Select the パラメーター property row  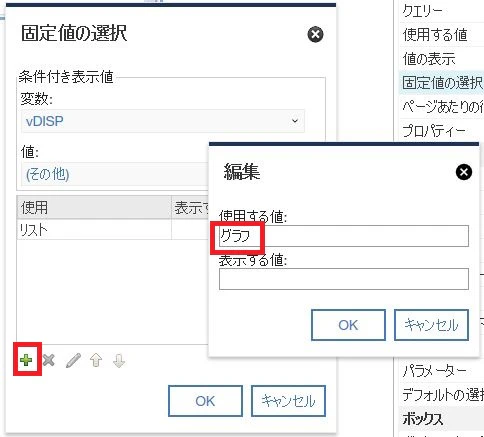[x=442, y=370]
